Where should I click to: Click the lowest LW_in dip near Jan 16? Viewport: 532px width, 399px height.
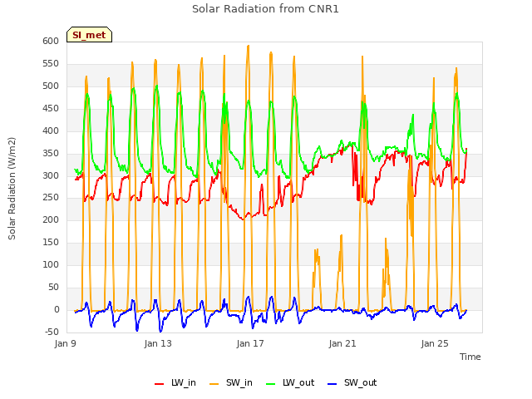click(x=242, y=219)
